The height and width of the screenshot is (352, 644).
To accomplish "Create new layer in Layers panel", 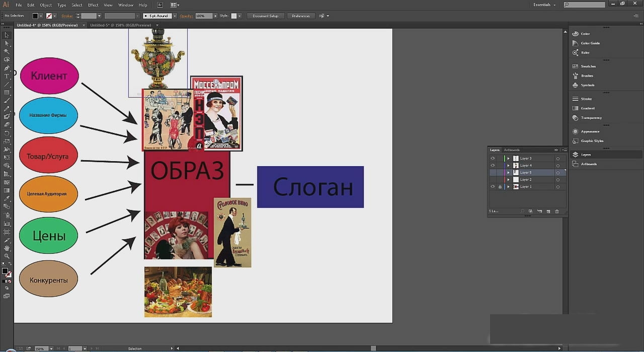I will click(548, 212).
